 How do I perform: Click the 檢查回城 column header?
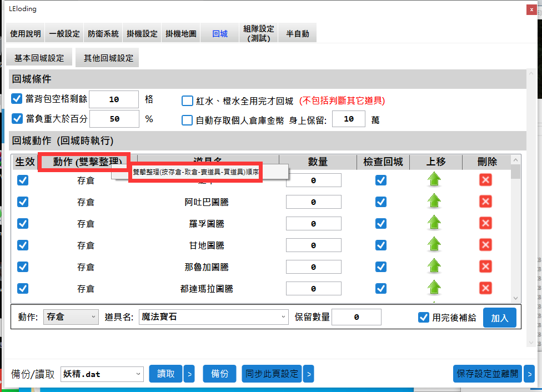tap(383, 162)
